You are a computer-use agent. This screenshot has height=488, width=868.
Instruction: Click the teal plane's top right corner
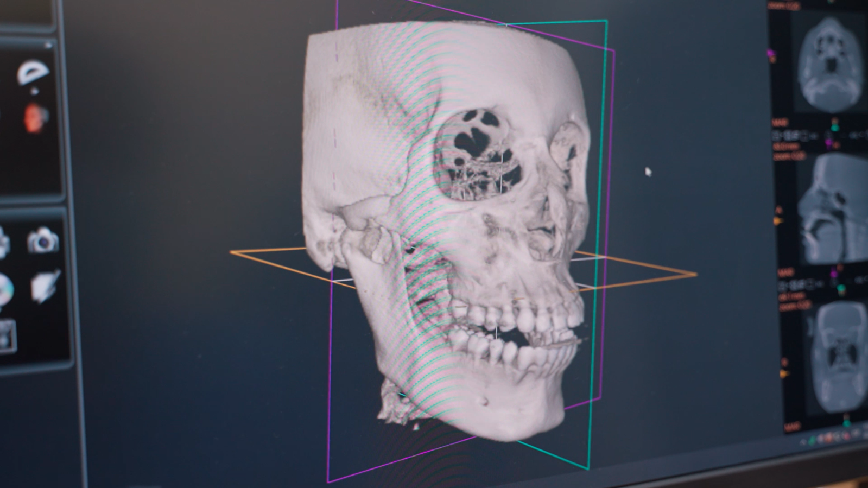point(606,21)
